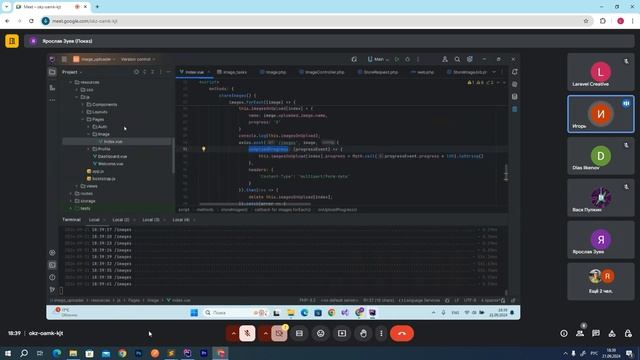Open Terminal tool window icon in sidebar

tap(52, 265)
